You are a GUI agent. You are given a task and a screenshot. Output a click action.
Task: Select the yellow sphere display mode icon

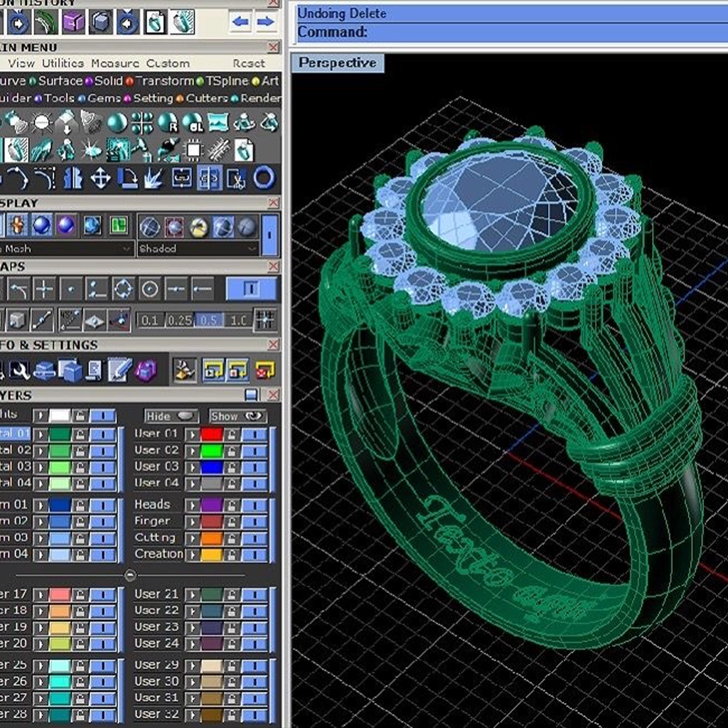[199, 227]
